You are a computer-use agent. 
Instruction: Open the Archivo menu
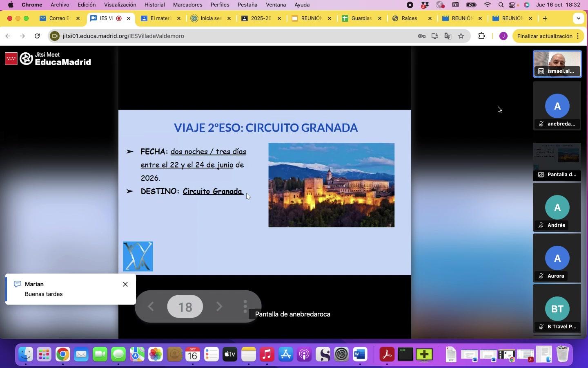[60, 5]
